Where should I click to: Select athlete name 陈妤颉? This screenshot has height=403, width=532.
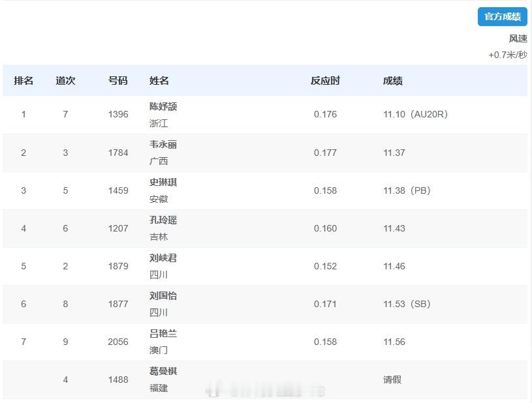163,106
